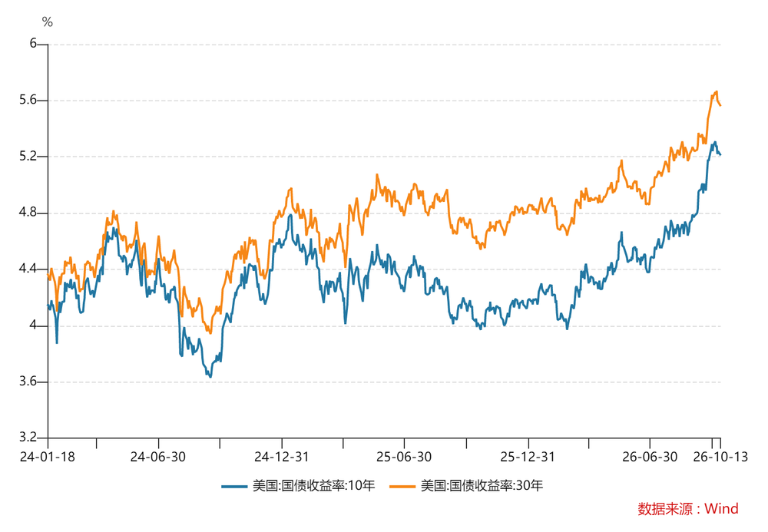The height and width of the screenshot is (532, 768).
Task: Click the 5.6 y-axis tick label
Action: (x=28, y=100)
